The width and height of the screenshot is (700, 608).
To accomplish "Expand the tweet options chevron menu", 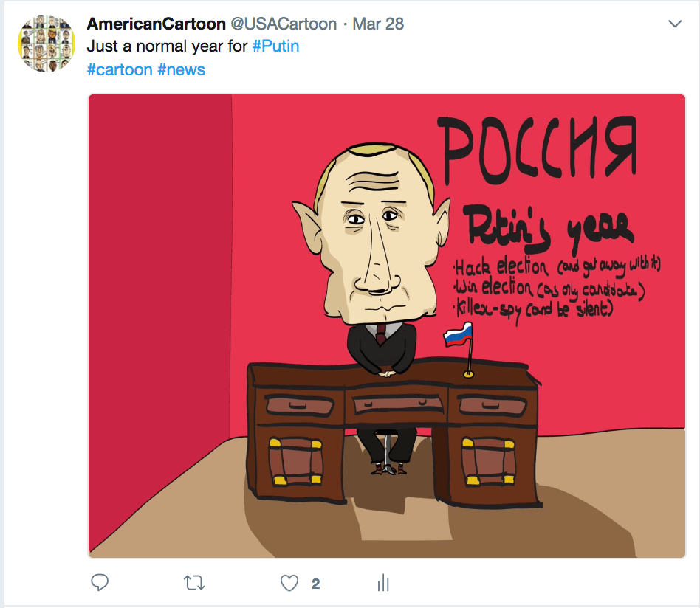I will 675,24.
